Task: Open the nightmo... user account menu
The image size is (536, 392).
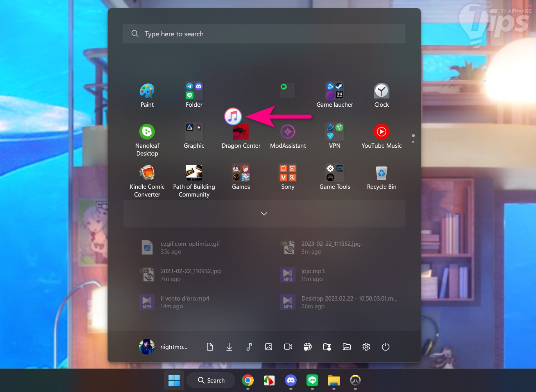Action: (163, 347)
